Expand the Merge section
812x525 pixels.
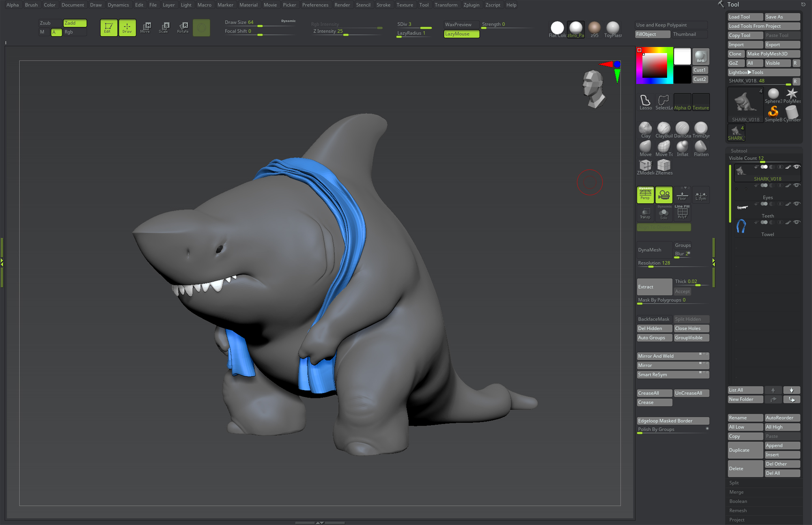pos(736,492)
